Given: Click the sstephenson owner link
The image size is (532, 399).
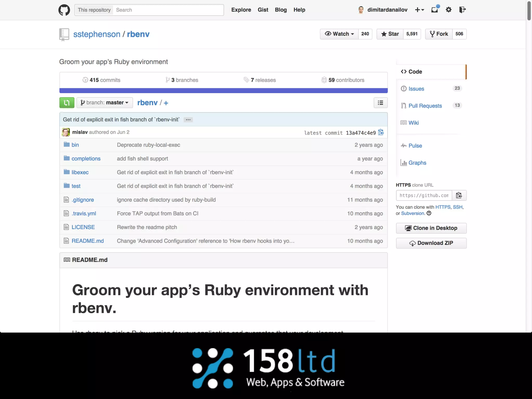Looking at the screenshot, I should [x=97, y=34].
